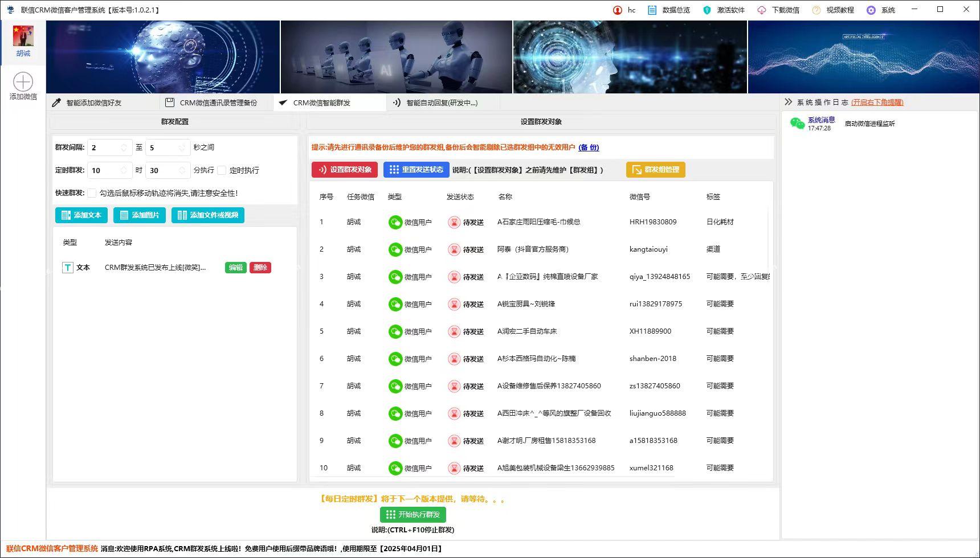Click the 群发间隔 minimum seconds field
Viewport: 980px width, 558px height.
click(109, 147)
